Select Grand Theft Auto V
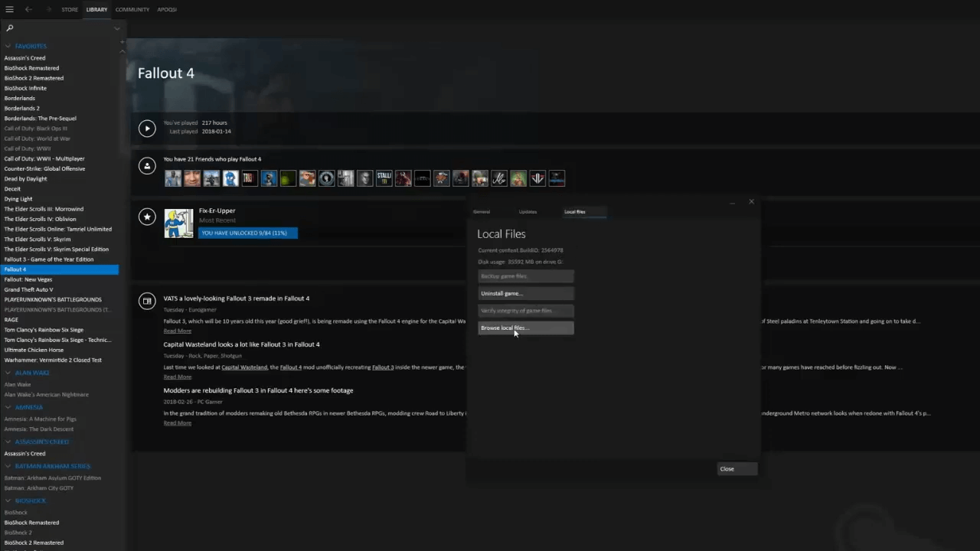Viewport: 980px width, 551px height. pos(28,289)
